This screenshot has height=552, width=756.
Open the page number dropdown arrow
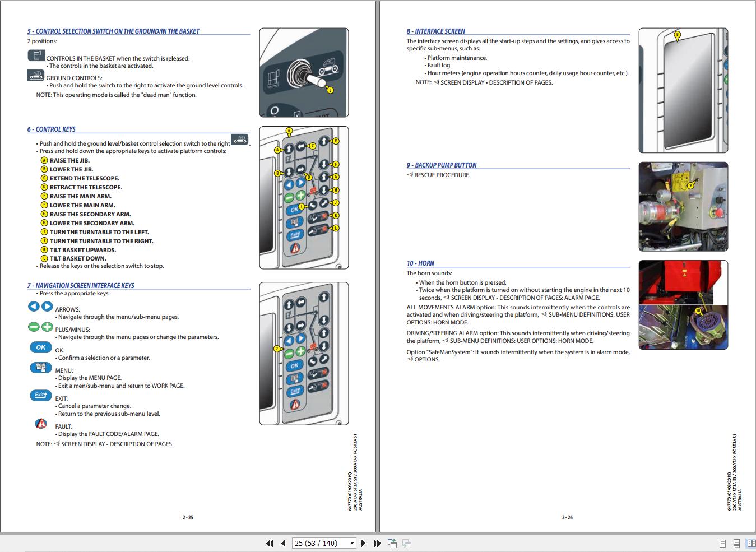[x=352, y=543]
